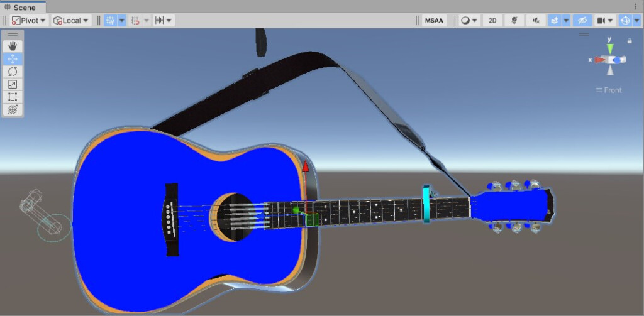Toggle scene effects button
The width and height of the screenshot is (644, 316).
(x=555, y=21)
